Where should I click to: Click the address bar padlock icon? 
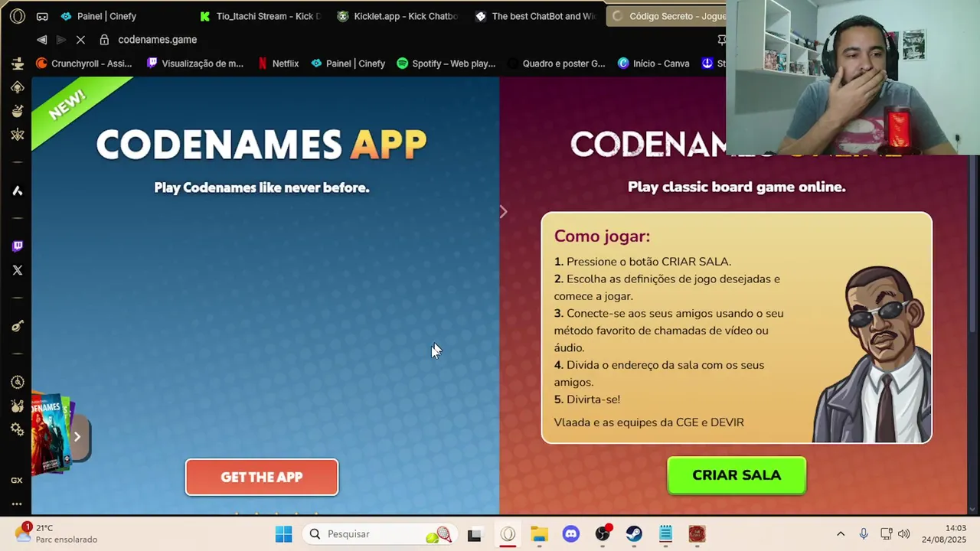[x=104, y=40]
